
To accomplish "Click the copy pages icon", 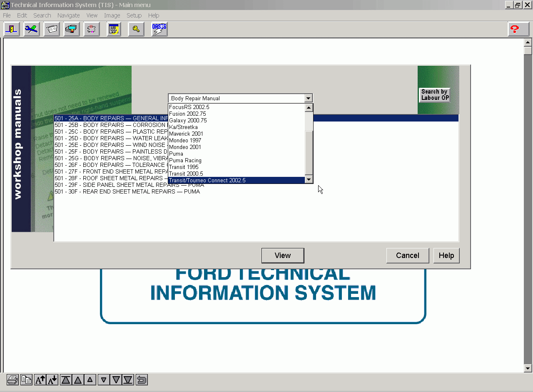I will point(26,380).
